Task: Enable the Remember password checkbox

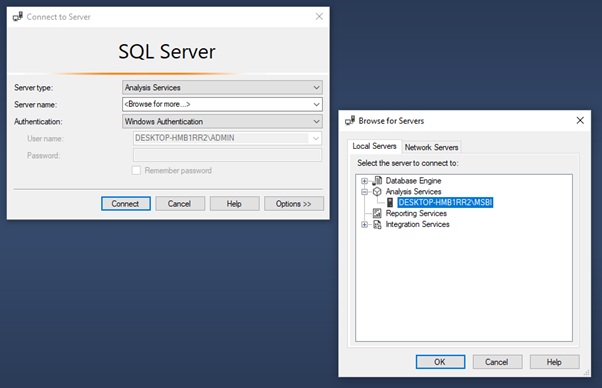Action: [136, 170]
